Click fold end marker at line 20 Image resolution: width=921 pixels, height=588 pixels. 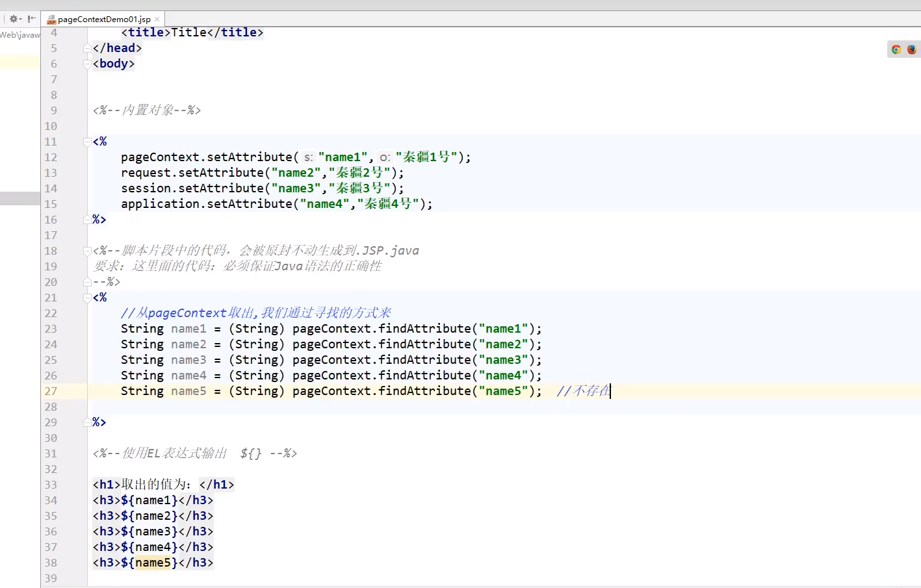click(87, 282)
